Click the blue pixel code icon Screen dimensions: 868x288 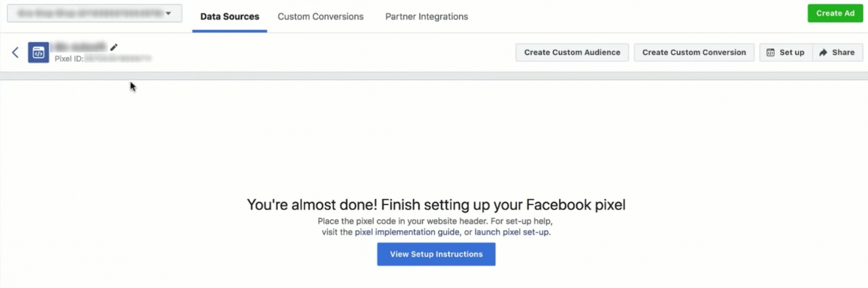[x=38, y=52]
